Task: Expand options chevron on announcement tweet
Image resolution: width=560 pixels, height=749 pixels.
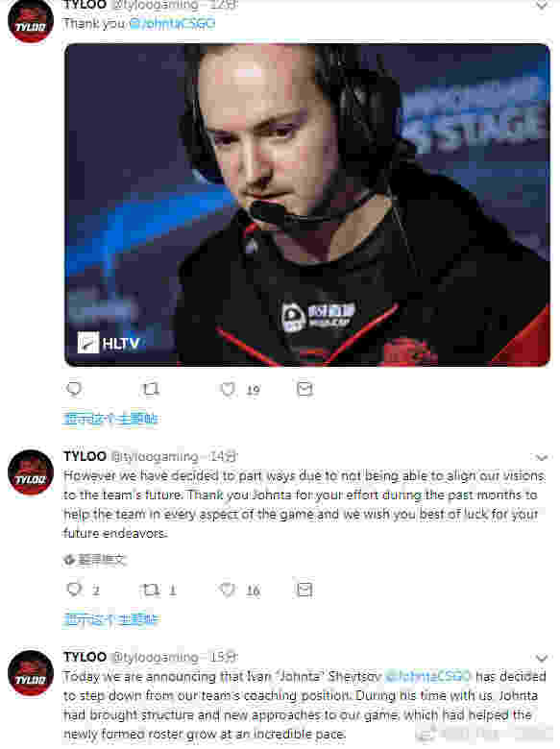Action: point(542,658)
